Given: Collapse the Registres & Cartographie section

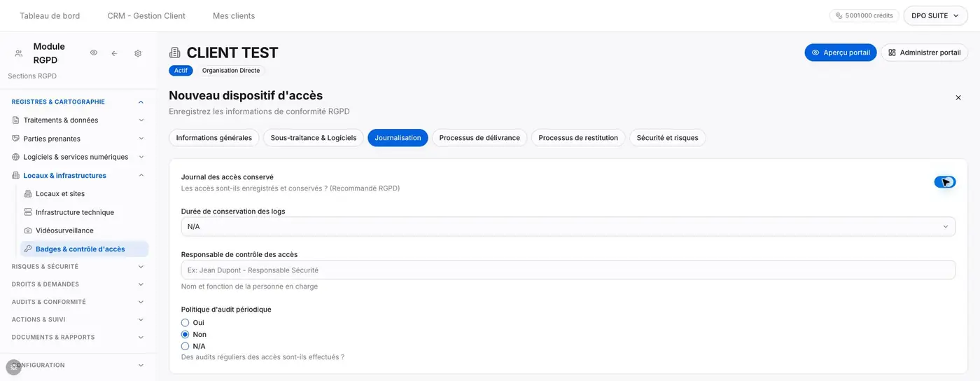Looking at the screenshot, I should [141, 102].
